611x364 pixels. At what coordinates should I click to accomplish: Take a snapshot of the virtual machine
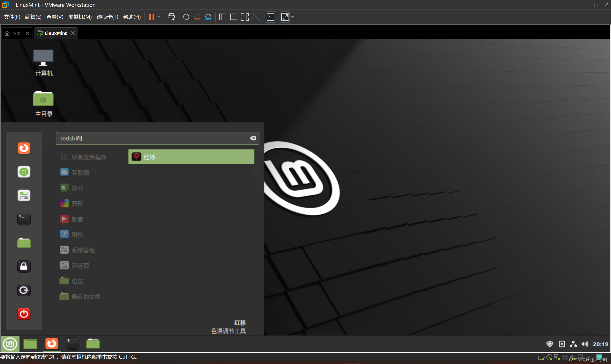(186, 17)
